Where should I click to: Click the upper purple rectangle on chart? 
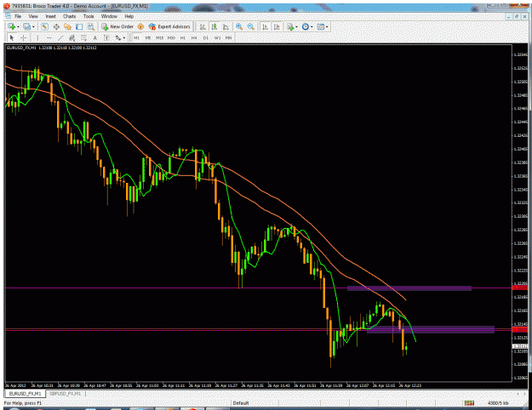(x=409, y=288)
